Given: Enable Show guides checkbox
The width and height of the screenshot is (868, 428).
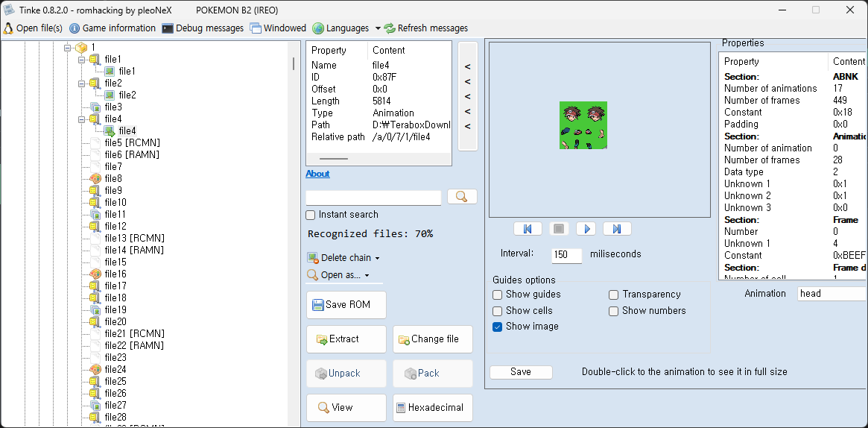Looking at the screenshot, I should click(498, 295).
